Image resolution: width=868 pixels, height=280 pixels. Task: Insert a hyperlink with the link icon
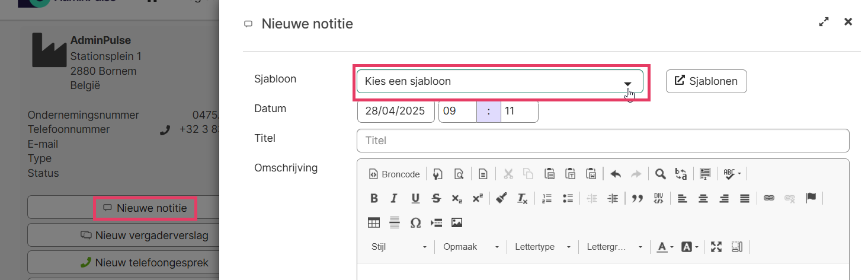click(x=768, y=199)
